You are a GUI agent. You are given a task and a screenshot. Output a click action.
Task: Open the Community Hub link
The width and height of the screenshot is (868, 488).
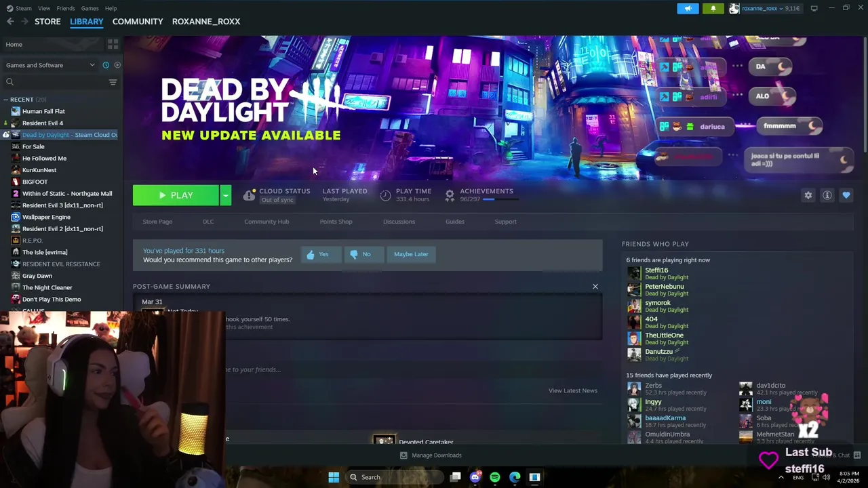tap(267, 222)
